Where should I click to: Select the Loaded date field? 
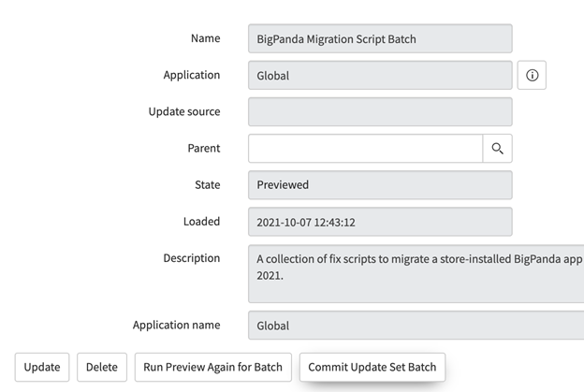click(x=379, y=222)
